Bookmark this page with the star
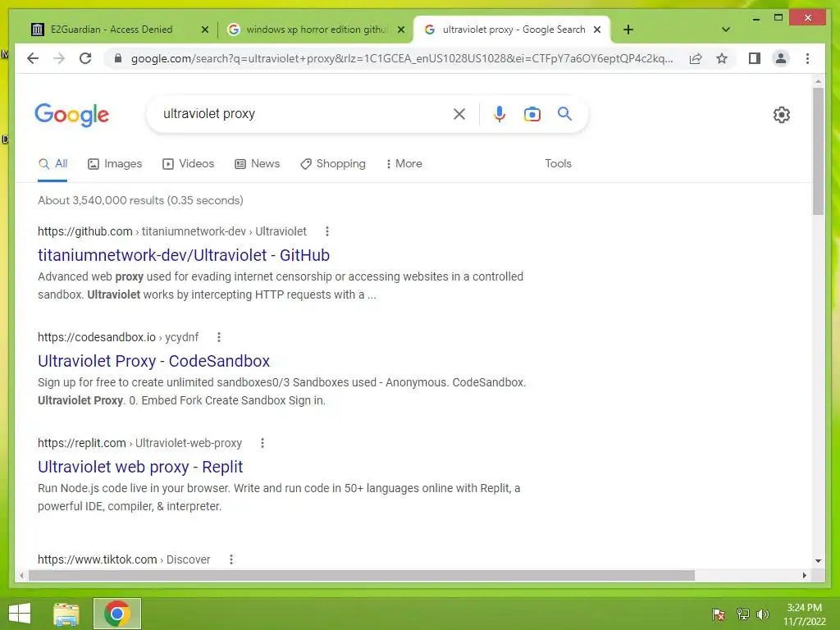 722,58
